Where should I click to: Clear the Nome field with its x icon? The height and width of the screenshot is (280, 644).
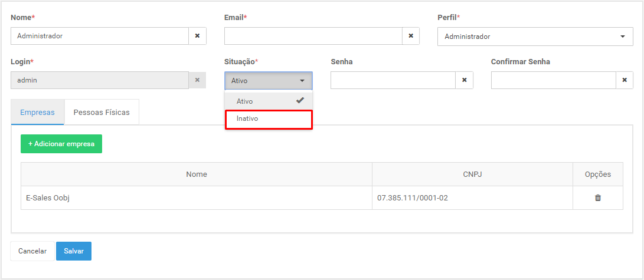198,36
